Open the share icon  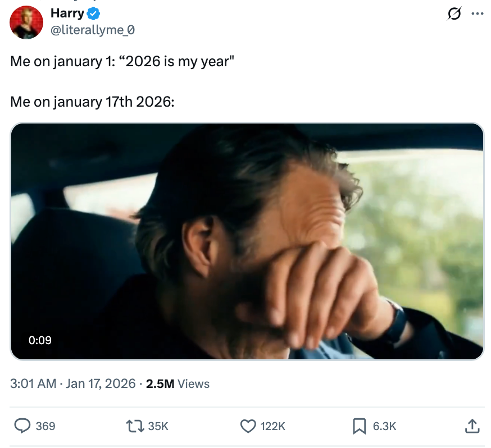(x=472, y=427)
